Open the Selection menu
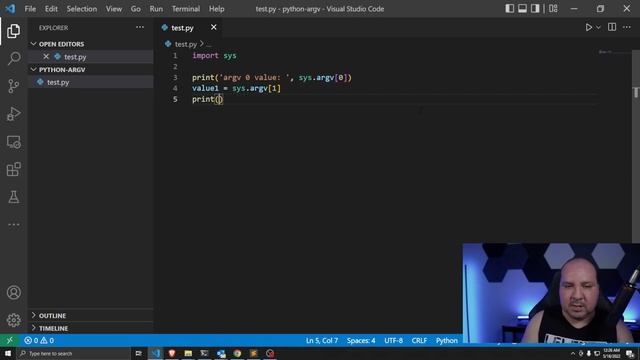The height and width of the screenshot is (360, 640). 82,9
